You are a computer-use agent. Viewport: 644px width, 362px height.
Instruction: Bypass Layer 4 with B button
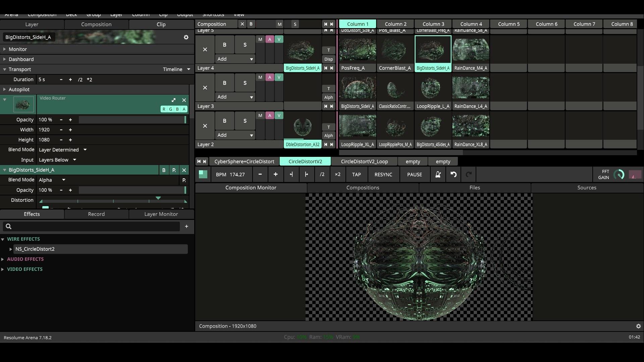[224, 45]
